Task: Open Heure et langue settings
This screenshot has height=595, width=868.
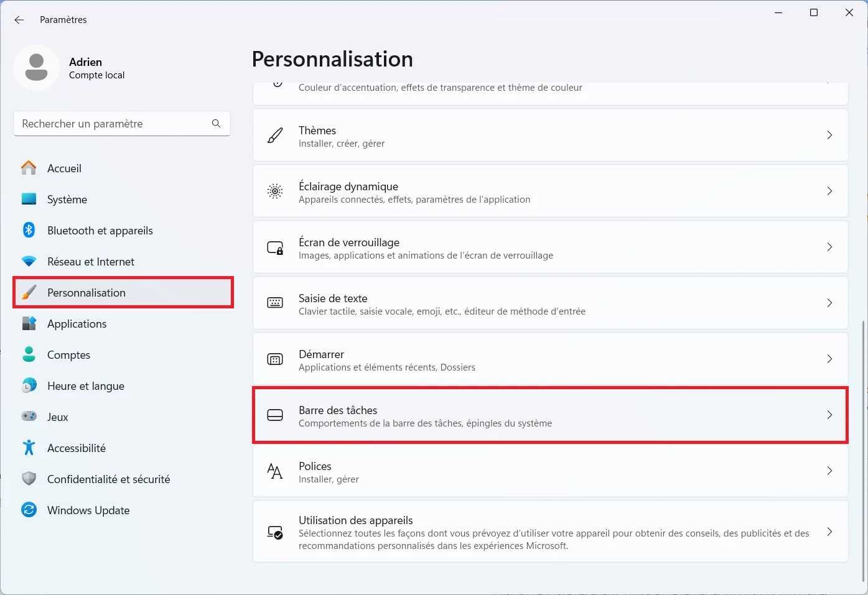Action: click(x=122, y=385)
